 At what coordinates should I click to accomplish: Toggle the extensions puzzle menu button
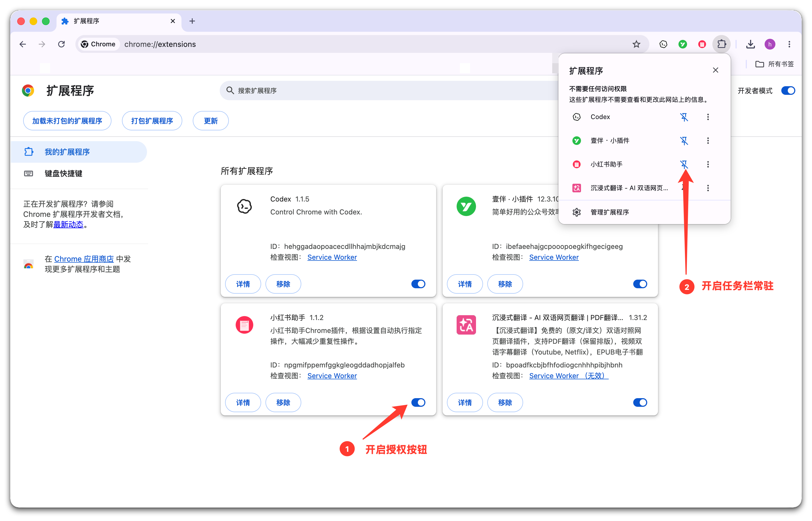(x=721, y=44)
